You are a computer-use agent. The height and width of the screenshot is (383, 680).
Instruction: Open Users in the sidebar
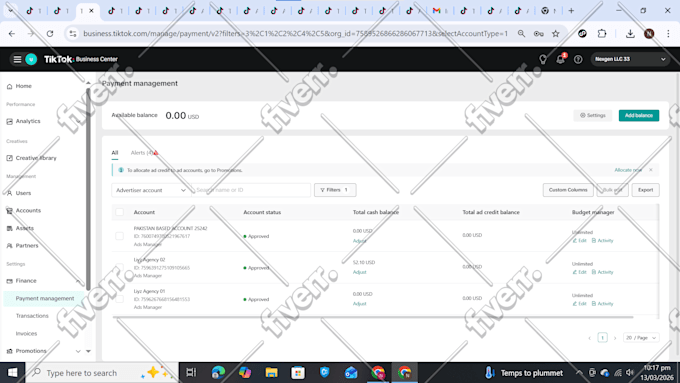point(23,193)
